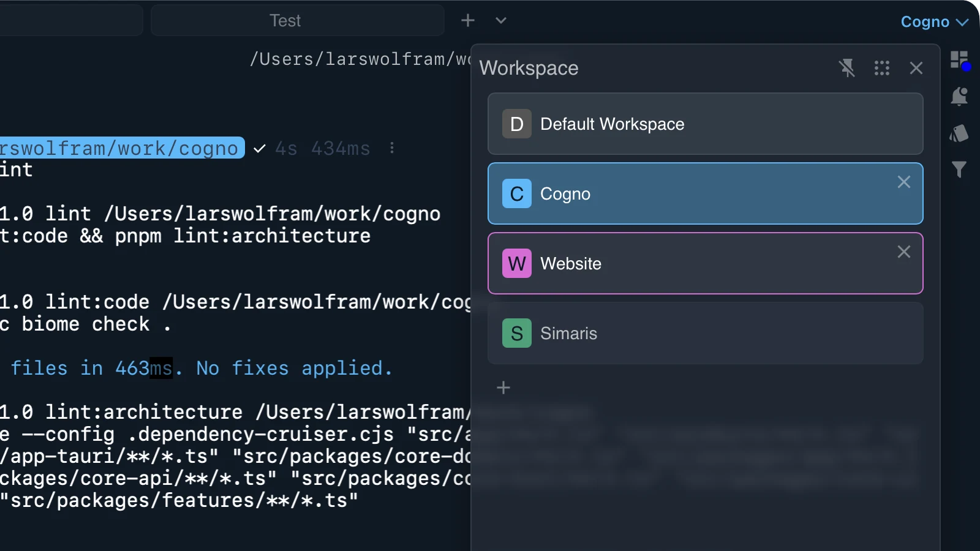
Task: Remove the Website workspace with its X
Action: [x=904, y=252]
